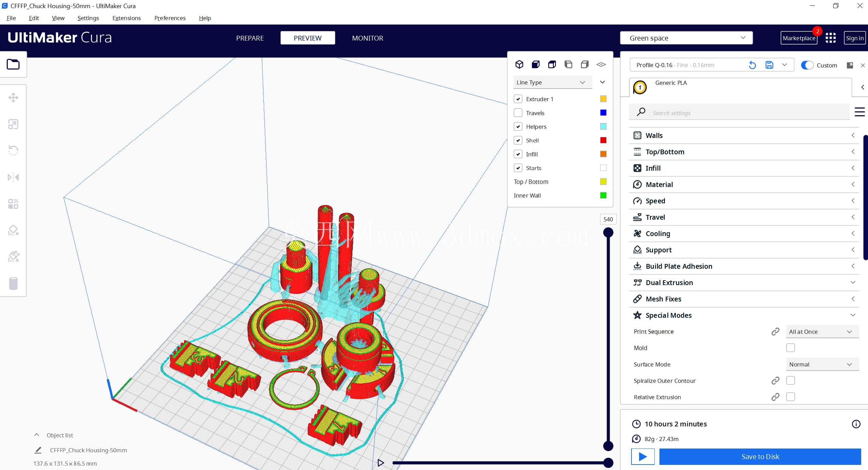Expand the Top/Bottom settings section
This screenshot has height=470, width=868.
(744, 152)
